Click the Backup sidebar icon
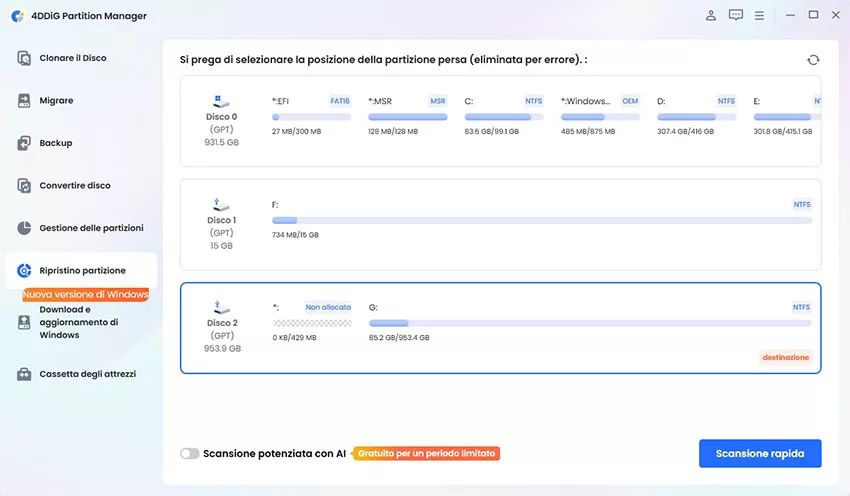 25,143
